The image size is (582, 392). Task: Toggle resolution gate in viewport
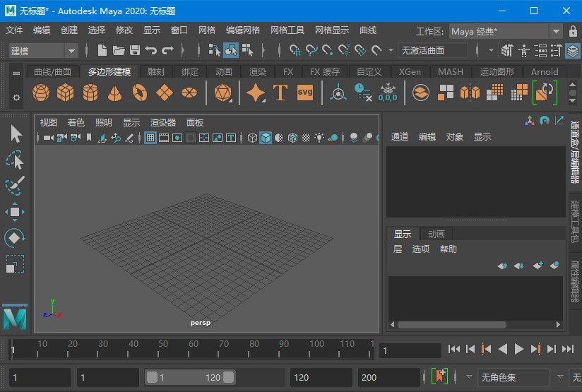(x=177, y=138)
